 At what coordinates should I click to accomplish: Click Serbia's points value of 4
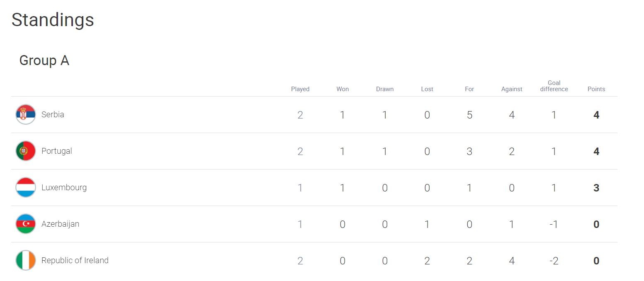(x=596, y=115)
